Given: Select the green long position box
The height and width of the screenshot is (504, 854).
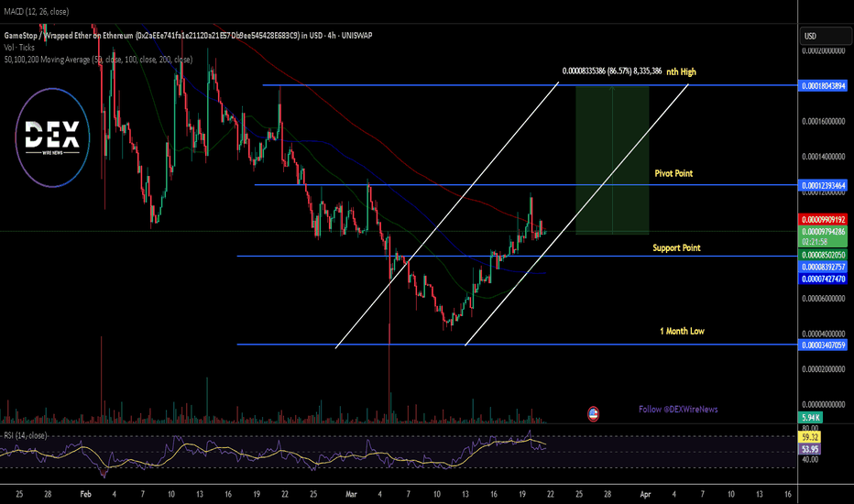Looking at the screenshot, I should [x=612, y=159].
